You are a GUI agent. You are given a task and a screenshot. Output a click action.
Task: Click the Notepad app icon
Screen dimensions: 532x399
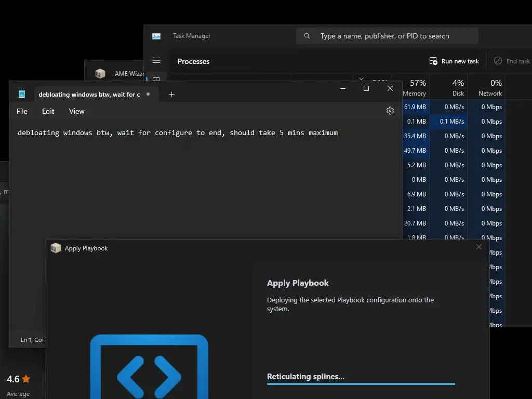(22, 94)
